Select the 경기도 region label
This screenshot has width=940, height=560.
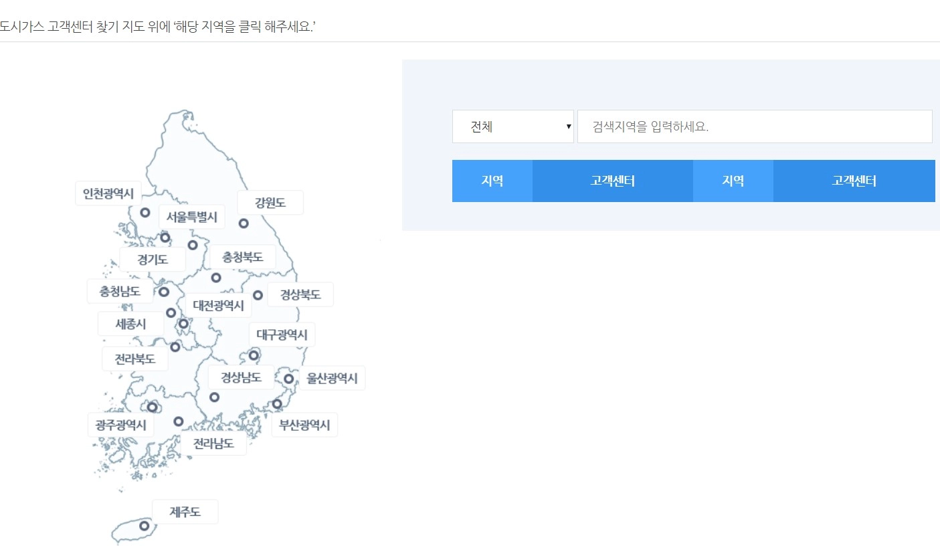(153, 259)
